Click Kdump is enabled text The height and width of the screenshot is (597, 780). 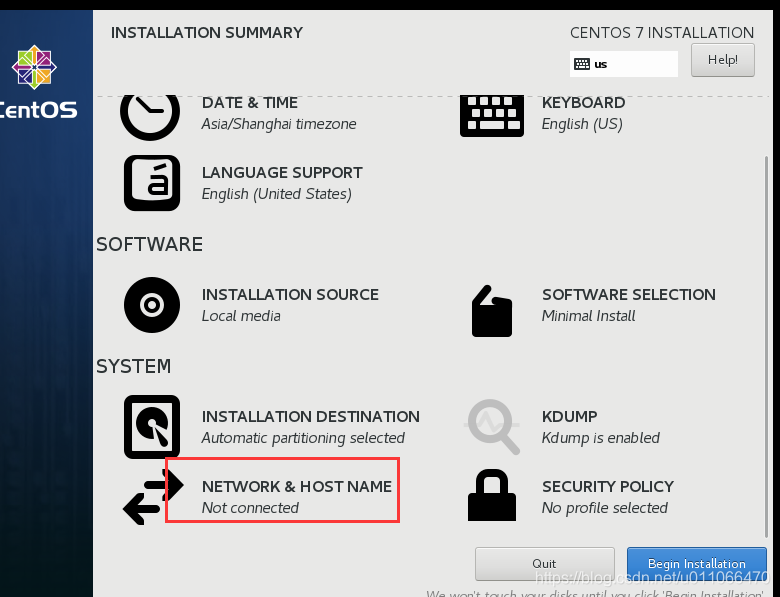(x=600, y=438)
